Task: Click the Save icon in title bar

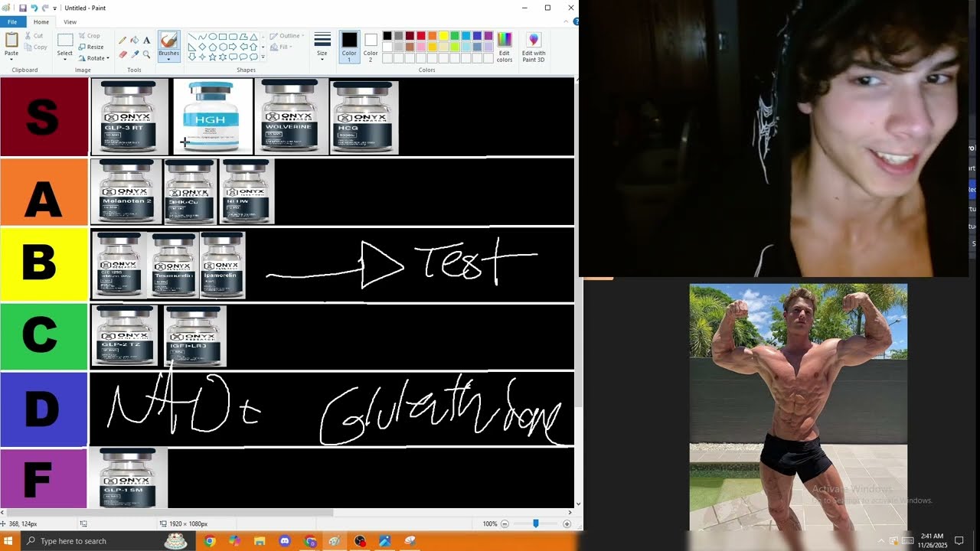Action: pyautogui.click(x=23, y=8)
